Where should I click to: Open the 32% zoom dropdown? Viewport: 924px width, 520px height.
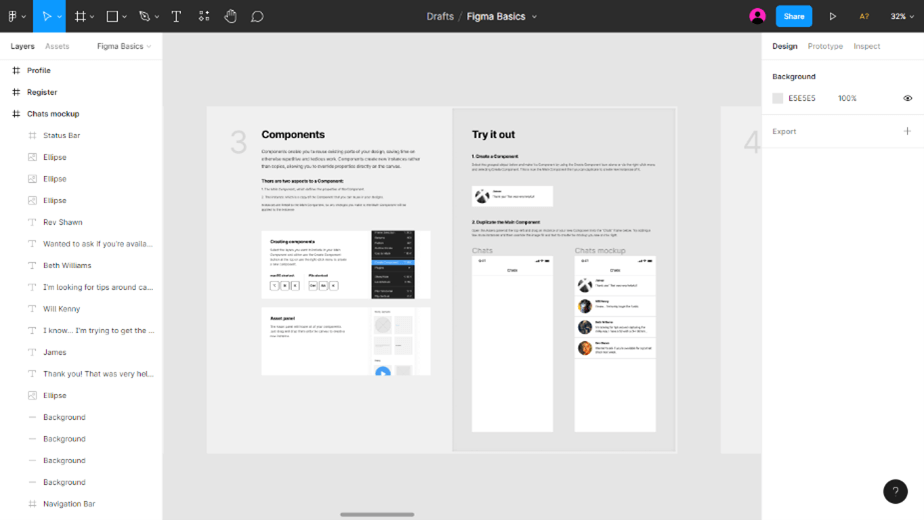pos(902,17)
